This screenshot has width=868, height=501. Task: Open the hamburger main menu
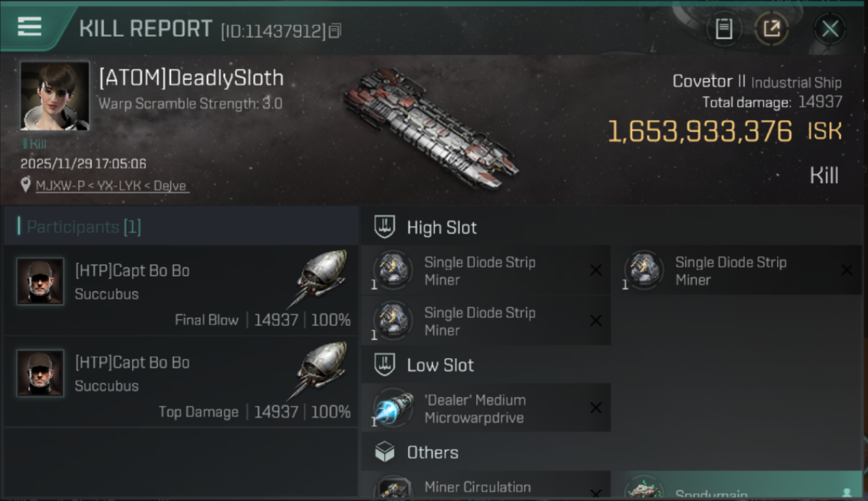point(29,27)
